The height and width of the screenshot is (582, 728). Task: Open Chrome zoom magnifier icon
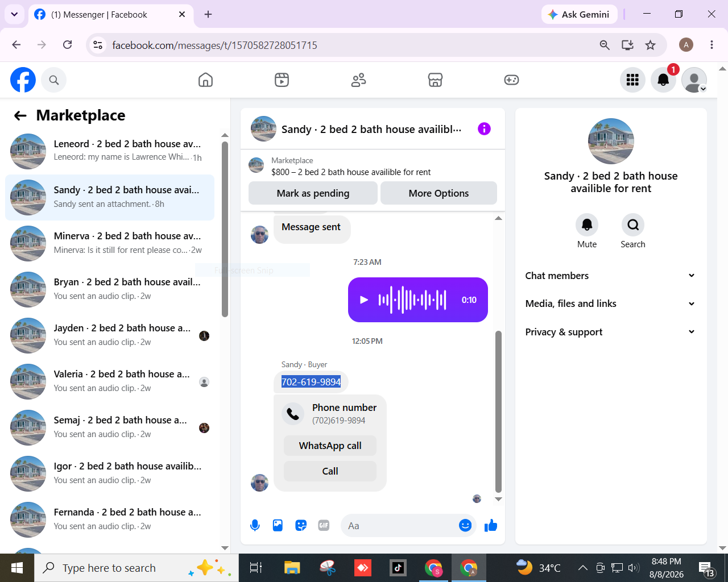coord(605,45)
